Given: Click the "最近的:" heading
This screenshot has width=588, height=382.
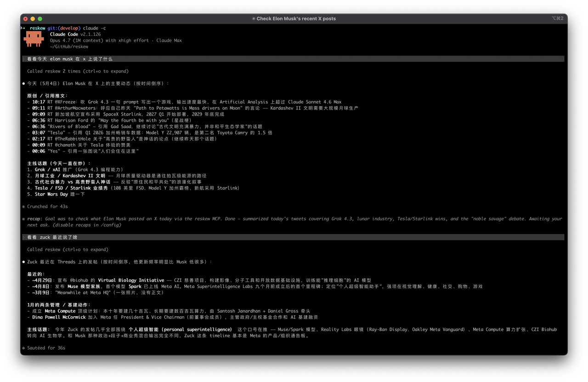Looking at the screenshot, I should click(x=36, y=274).
